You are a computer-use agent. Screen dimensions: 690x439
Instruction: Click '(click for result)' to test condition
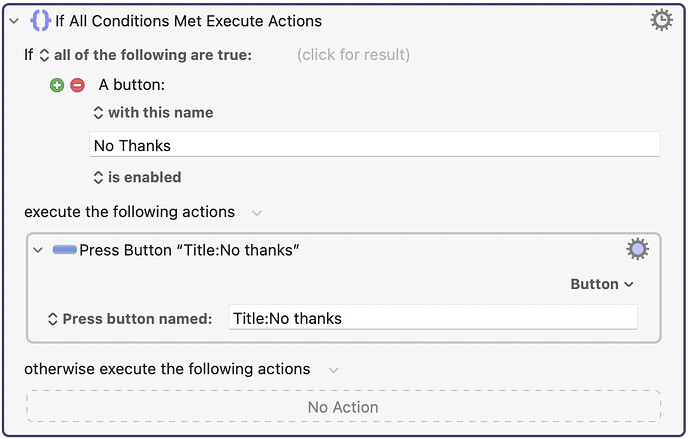[353, 55]
